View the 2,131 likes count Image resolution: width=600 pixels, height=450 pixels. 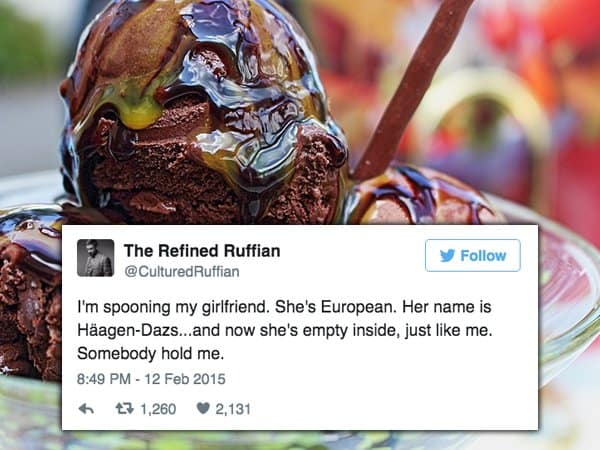(x=233, y=409)
